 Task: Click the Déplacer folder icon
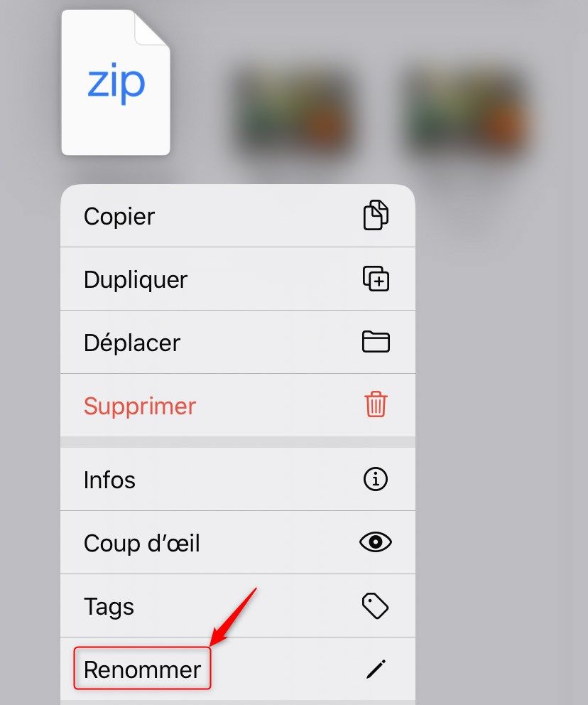point(376,342)
